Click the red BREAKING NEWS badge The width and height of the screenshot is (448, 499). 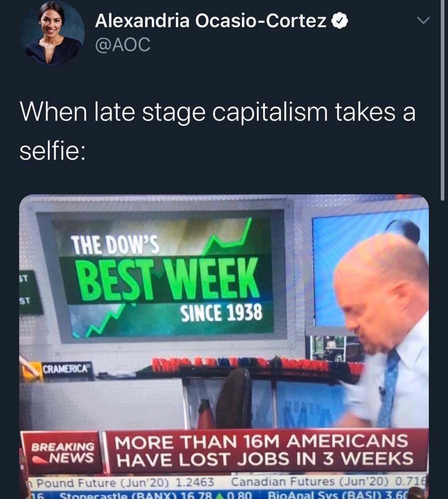(x=62, y=452)
